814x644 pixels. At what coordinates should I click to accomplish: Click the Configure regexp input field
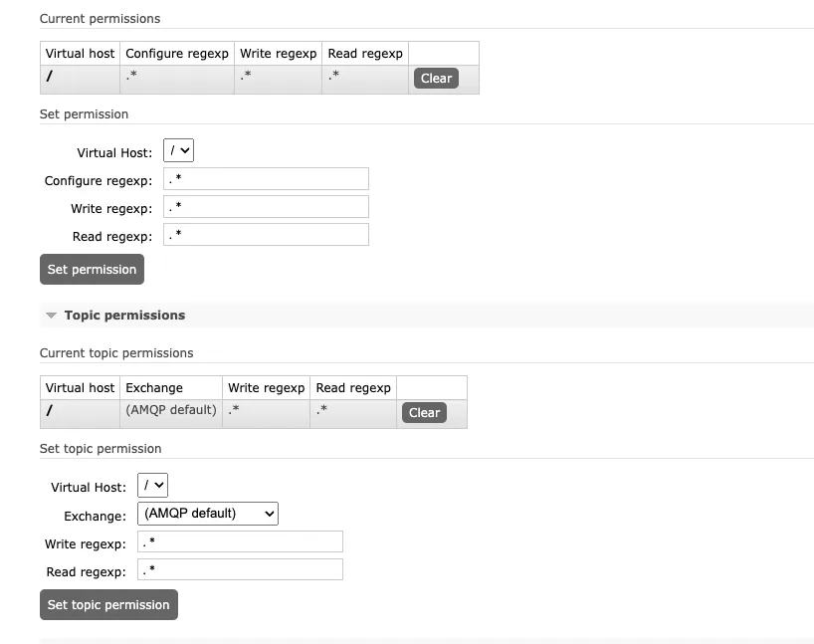pyautogui.click(x=266, y=178)
